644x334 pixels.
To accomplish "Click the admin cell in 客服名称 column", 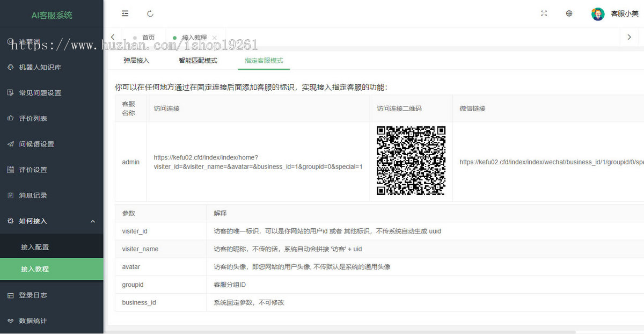I will [131, 162].
